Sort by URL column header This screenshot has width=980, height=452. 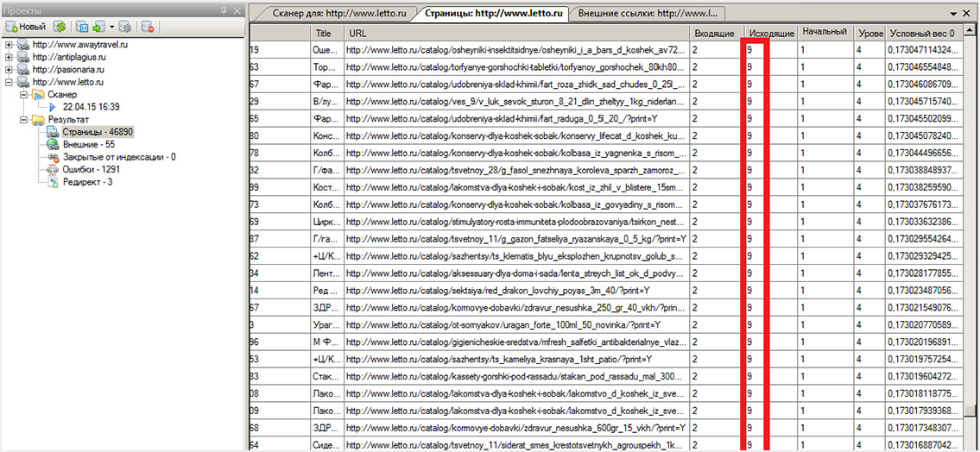517,33
